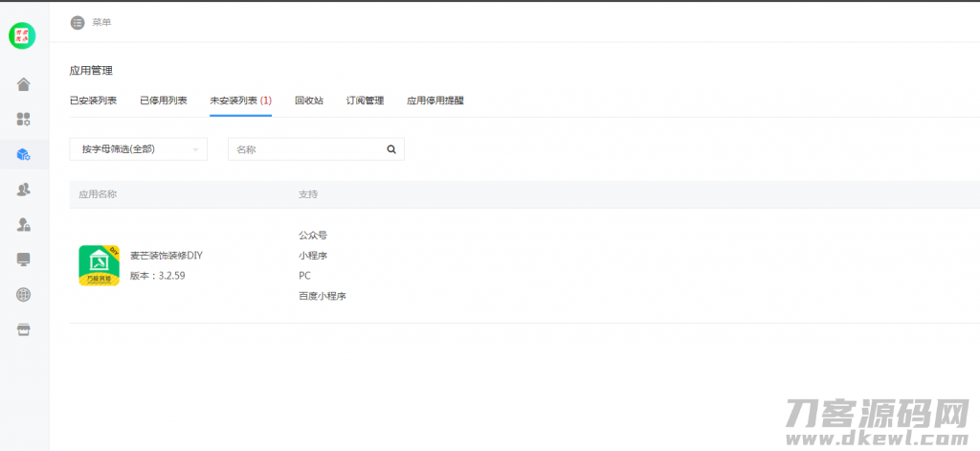Viewport: 980px width, 451px height.
Task: Click the 麦芒装饰装修DIY app thumbnail
Action: click(99, 265)
